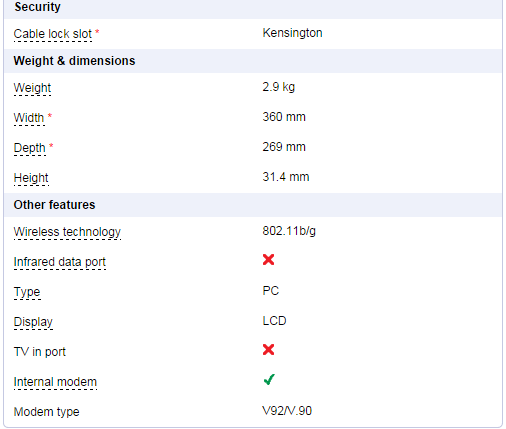Viewport: 506px width, 429px height.
Task: Click the Depth specification label
Action: click(x=30, y=148)
